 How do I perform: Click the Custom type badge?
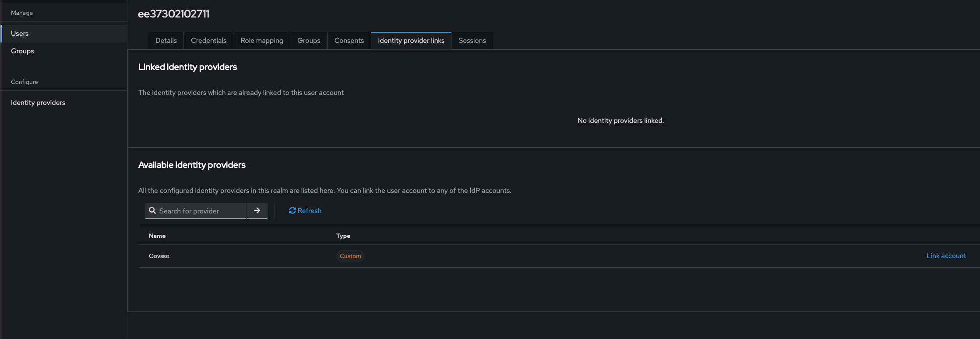[350, 256]
